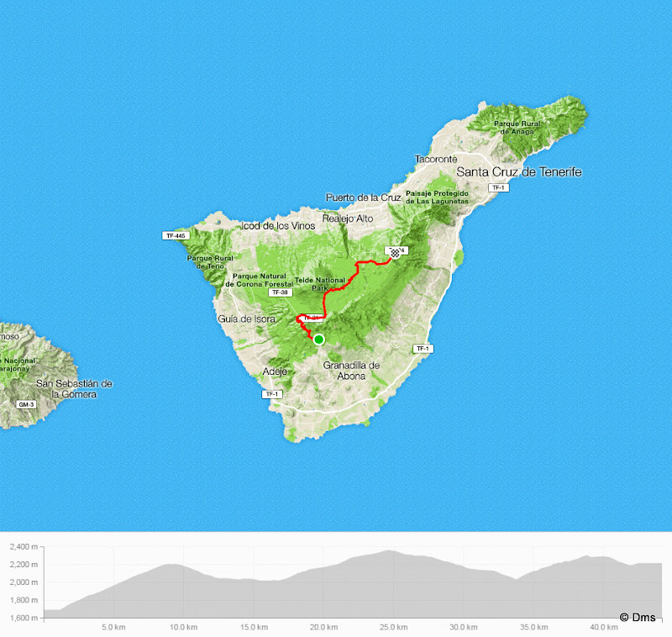Click the GM-3 road shield on La Gomera

point(26,404)
